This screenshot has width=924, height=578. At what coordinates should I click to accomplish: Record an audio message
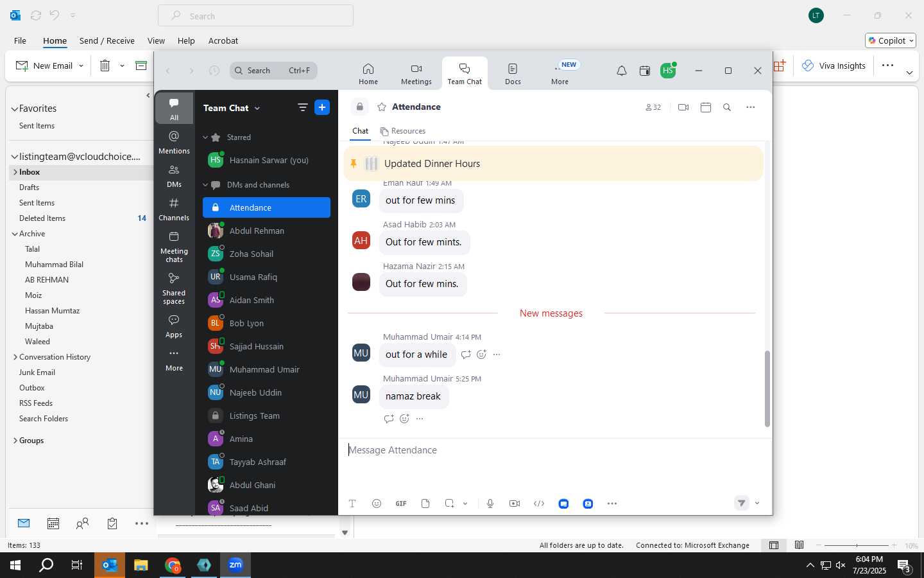(490, 504)
